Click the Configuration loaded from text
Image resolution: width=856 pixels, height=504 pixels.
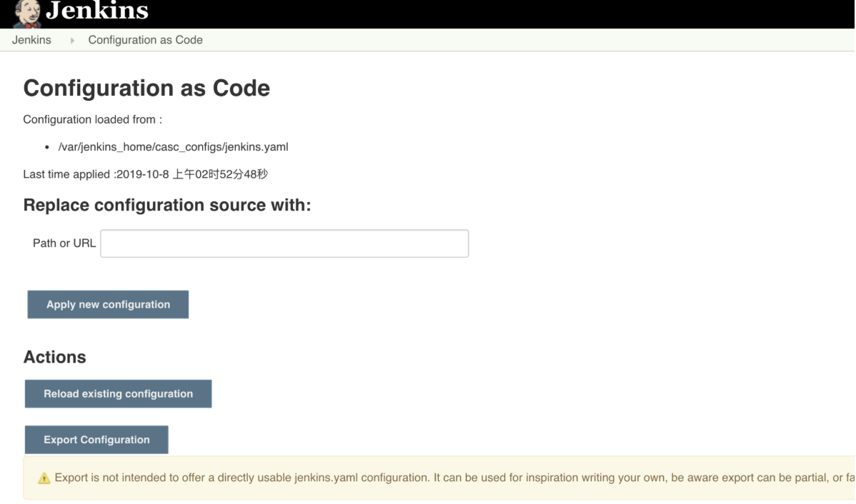tap(92, 119)
